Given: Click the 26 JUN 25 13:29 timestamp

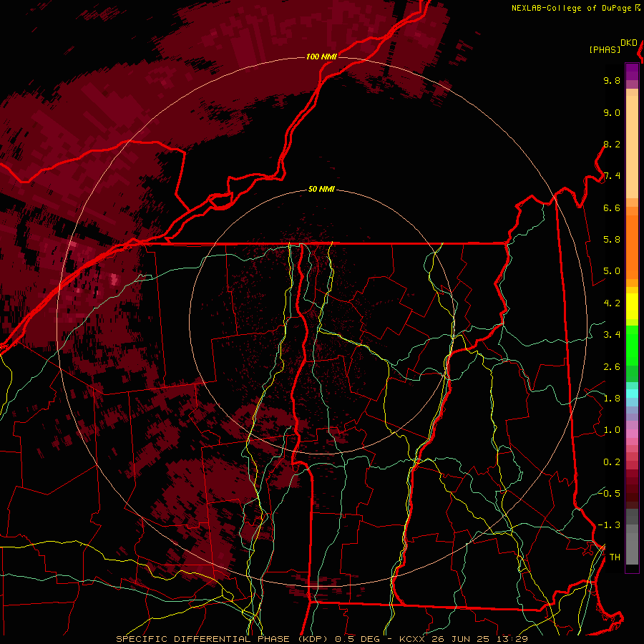Looking at the screenshot, I should point(479,639).
